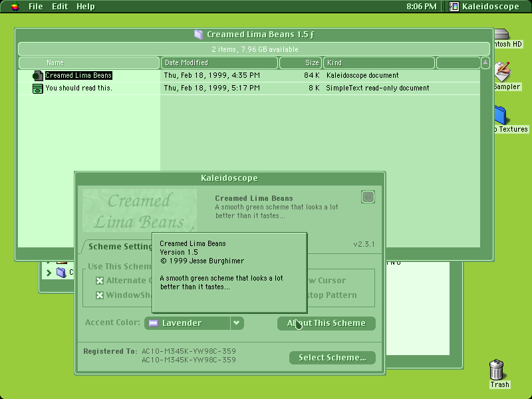The width and height of the screenshot is (532, 399).
Task: Click 'Version 1.5' in the about popup
Action: [x=179, y=252]
